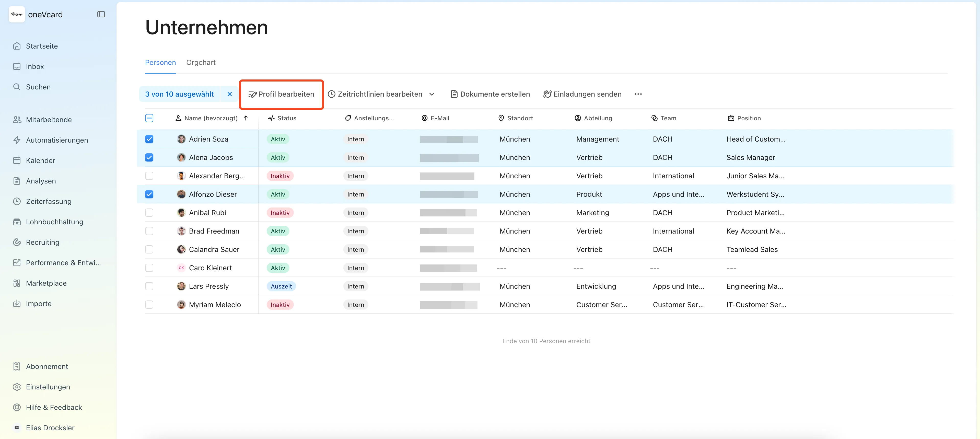Click the Marketing department cell
The width and height of the screenshot is (980, 439).
tap(593, 213)
